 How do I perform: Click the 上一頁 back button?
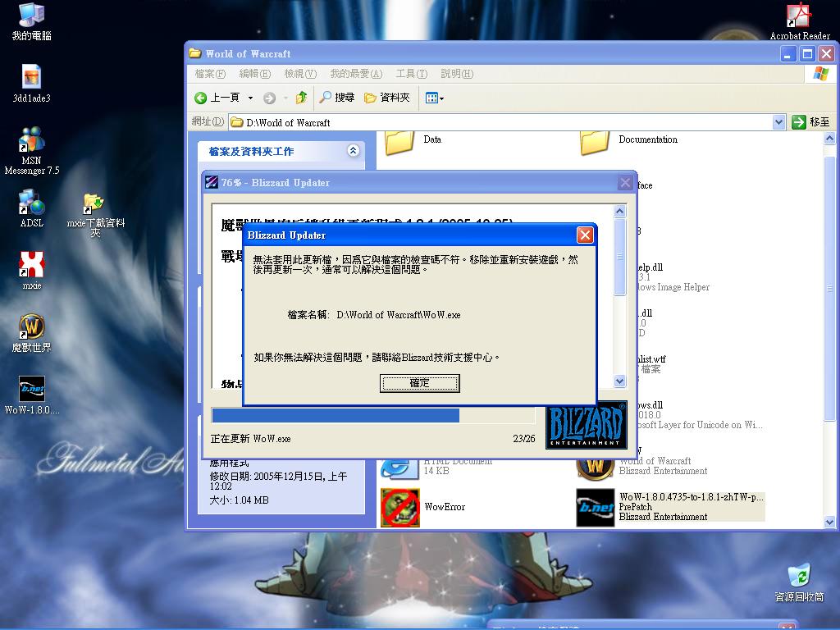click(x=217, y=98)
